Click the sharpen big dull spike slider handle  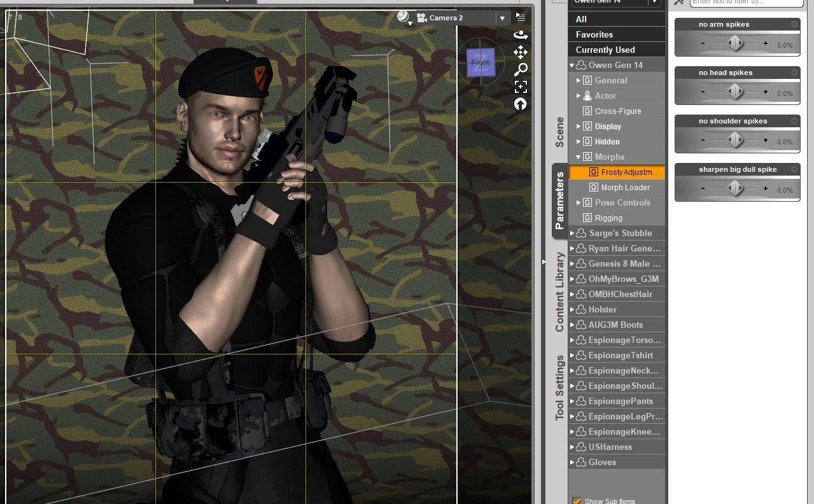click(735, 188)
